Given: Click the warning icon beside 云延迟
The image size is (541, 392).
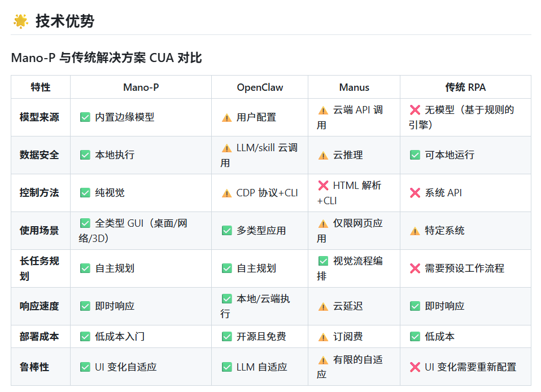Looking at the screenshot, I should (x=323, y=306).
